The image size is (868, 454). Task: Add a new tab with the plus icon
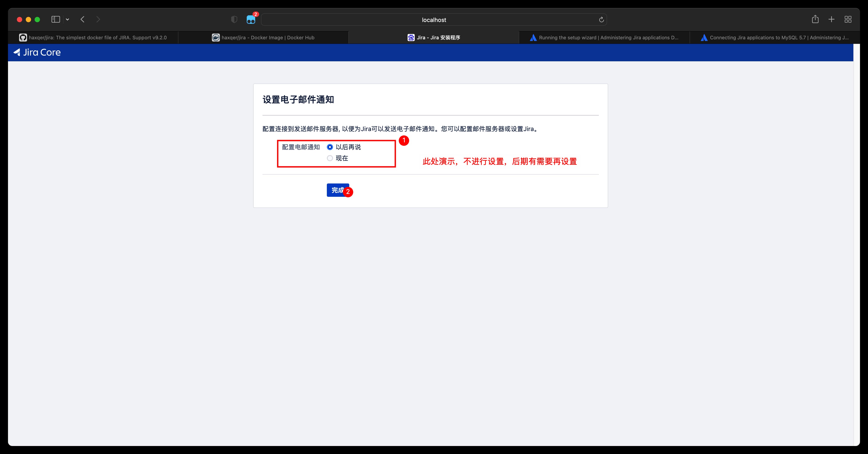(831, 20)
